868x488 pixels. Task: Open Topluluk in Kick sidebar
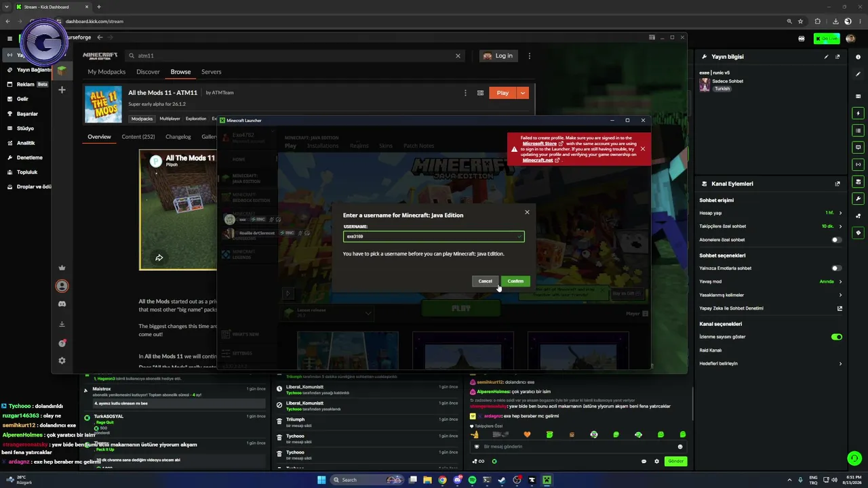[27, 172]
